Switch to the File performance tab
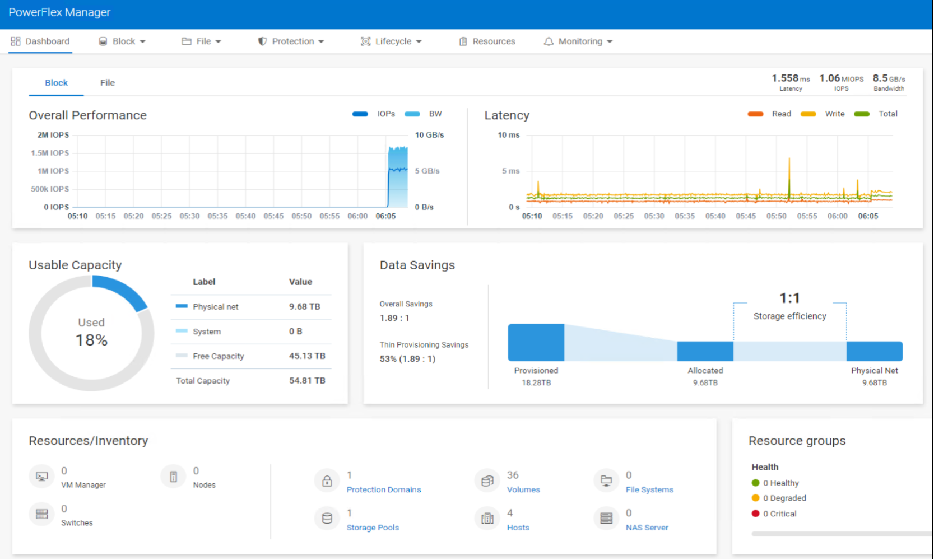Screen dimensions: 934x560 coord(108,83)
